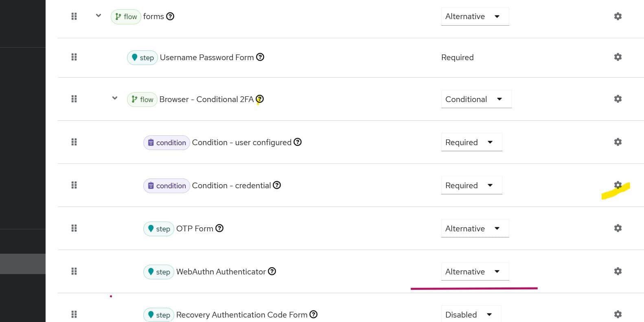Open the Conditional dropdown for Browser - Conditional 2FA

click(476, 99)
